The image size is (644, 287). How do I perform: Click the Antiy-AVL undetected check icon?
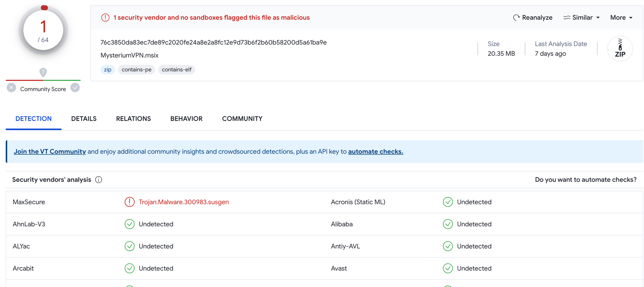[x=448, y=246]
